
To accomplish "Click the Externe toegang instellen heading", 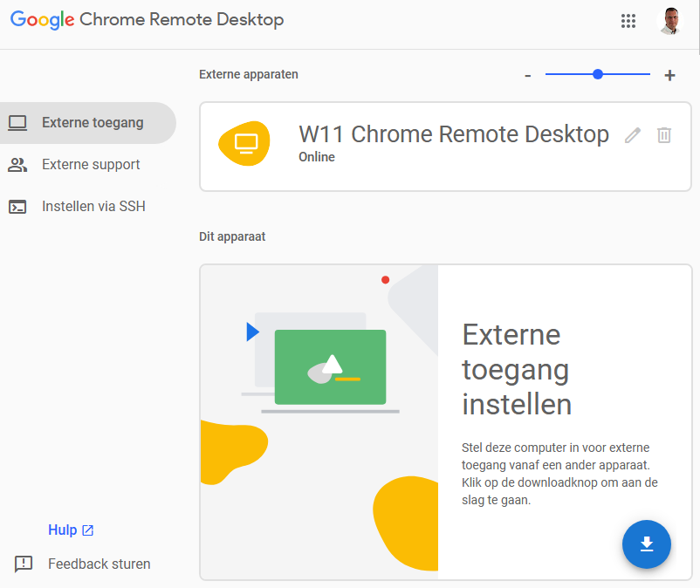I will click(517, 369).
